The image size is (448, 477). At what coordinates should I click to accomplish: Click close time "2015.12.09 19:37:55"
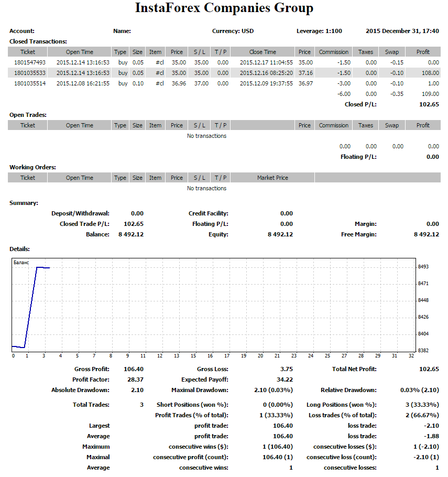266,83
